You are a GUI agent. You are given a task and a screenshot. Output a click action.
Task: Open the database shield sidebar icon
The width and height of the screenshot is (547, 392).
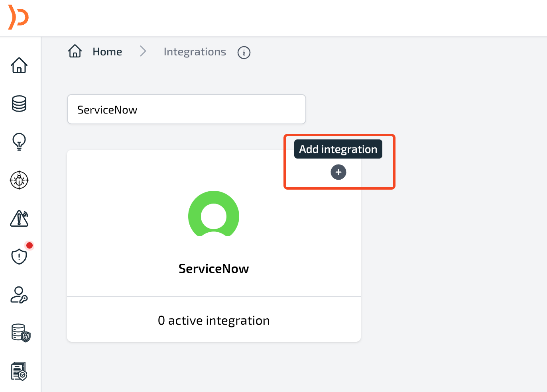21,333
